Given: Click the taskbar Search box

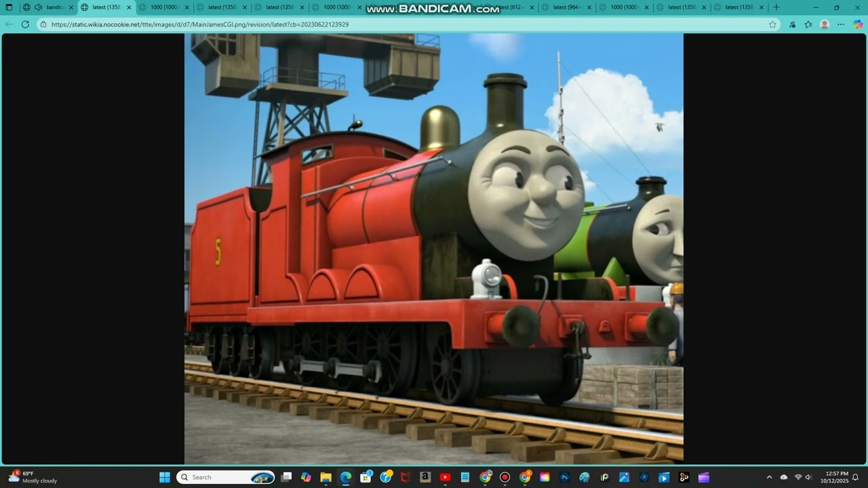Looking at the screenshot, I should (x=226, y=477).
